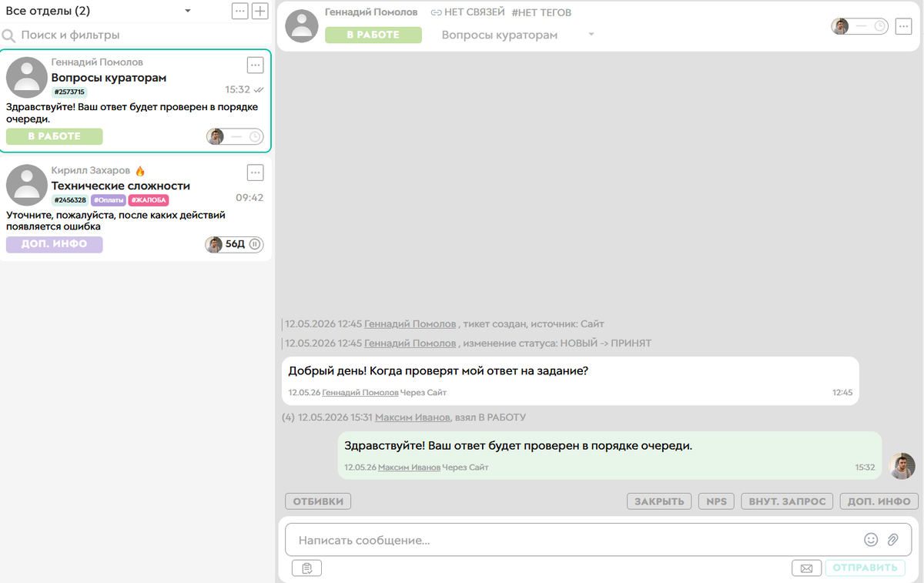The width and height of the screenshot is (924, 583).
Task: Click preview text Уточните, пожалуйста on second card
Action: [x=115, y=220]
